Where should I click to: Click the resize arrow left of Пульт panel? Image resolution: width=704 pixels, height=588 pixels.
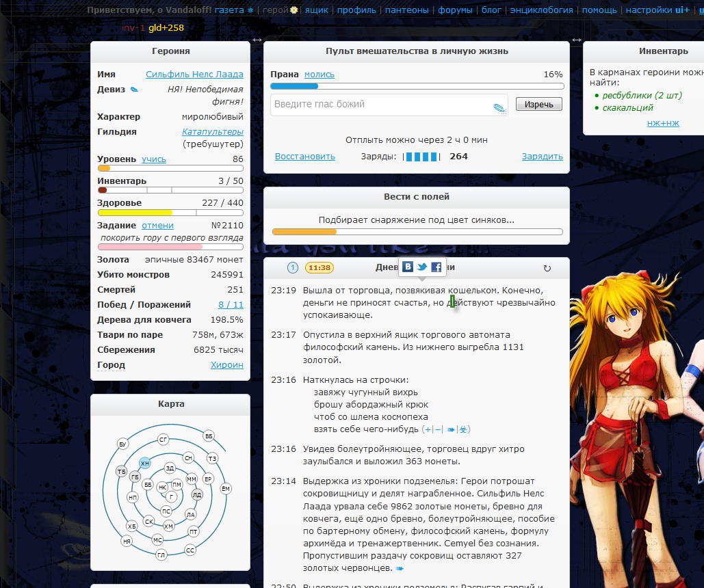pos(257,40)
